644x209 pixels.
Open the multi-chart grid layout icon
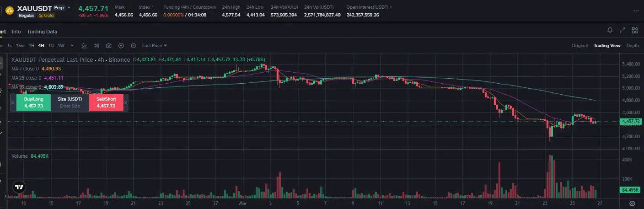[x=635, y=30]
